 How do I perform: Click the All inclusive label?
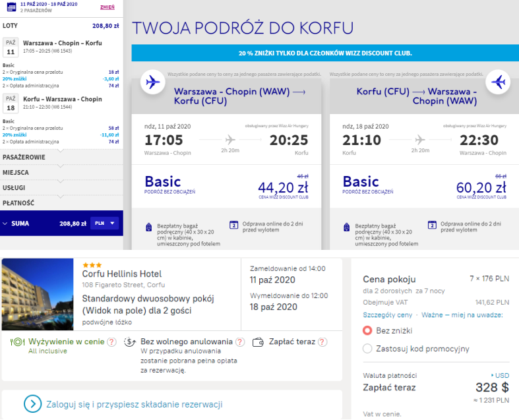[x=47, y=351]
